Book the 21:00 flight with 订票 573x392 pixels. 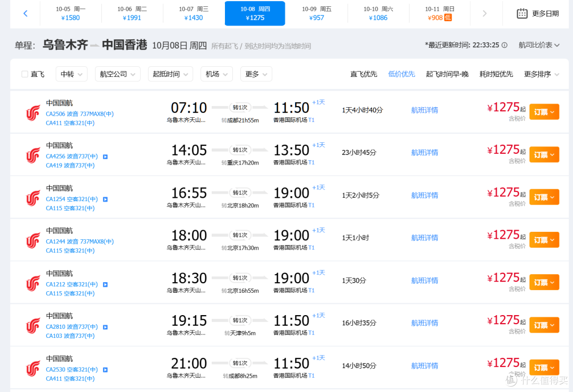click(x=544, y=368)
